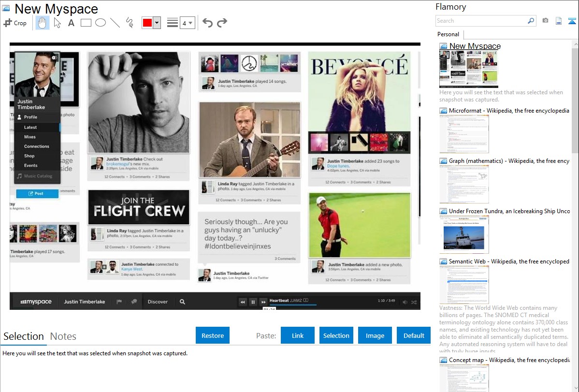This screenshot has width=579, height=392.
Task: Click the Default paste button
Action: click(x=414, y=335)
